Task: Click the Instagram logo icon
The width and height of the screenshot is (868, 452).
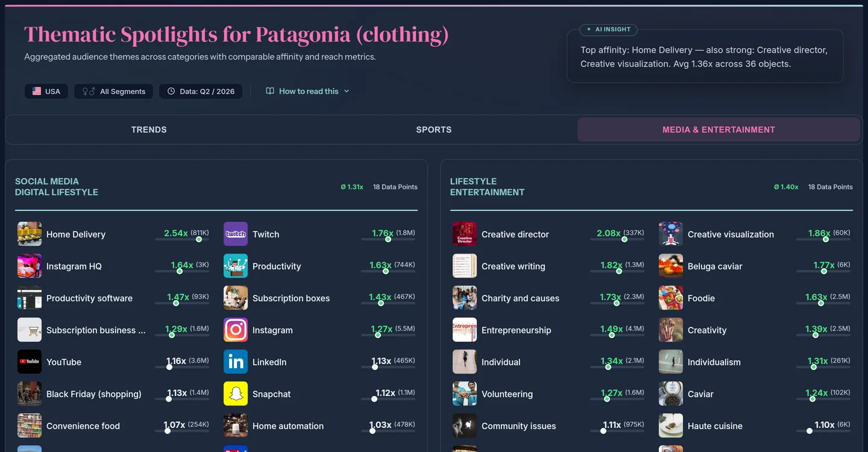Action: pos(236,330)
